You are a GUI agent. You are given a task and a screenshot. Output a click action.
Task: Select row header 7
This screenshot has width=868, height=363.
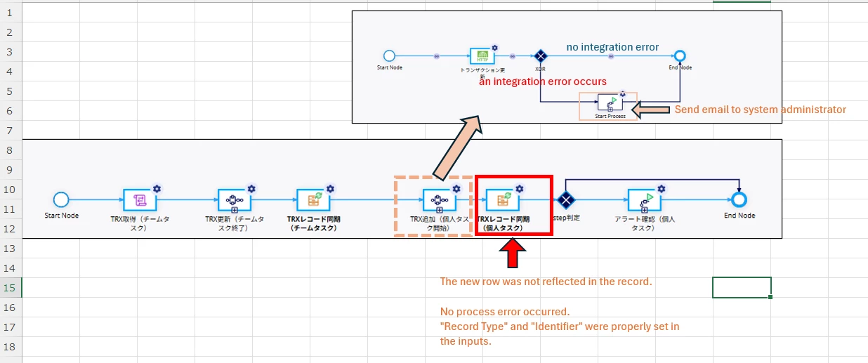(10, 131)
